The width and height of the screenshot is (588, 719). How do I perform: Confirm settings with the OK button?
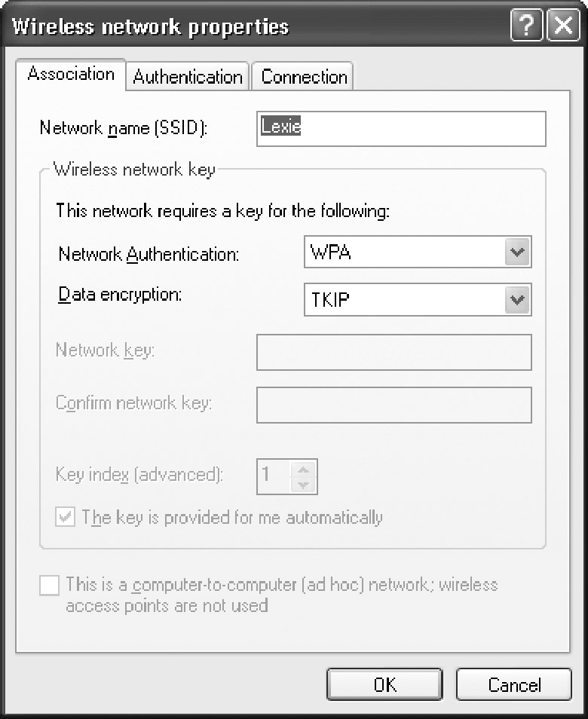(x=384, y=684)
